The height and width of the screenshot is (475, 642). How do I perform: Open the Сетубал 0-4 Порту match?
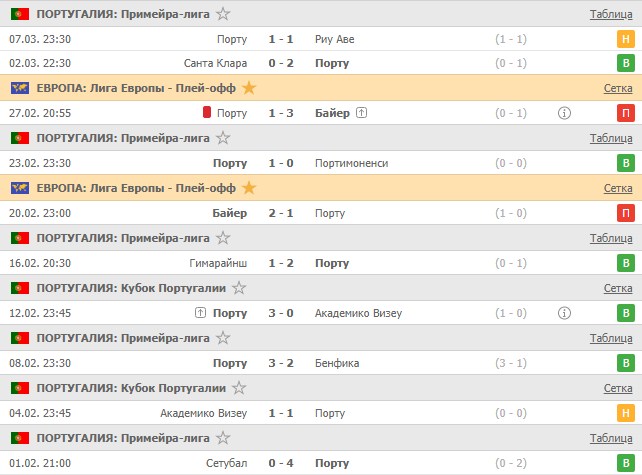[279, 463]
